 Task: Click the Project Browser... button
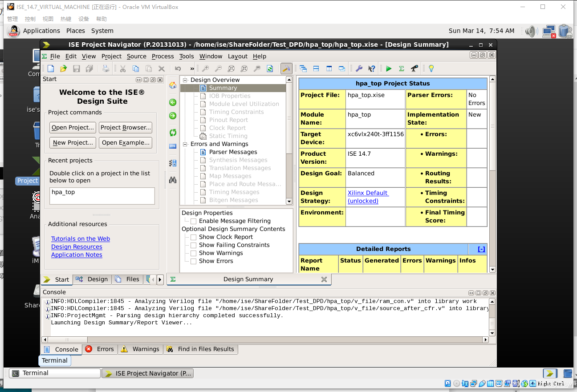pos(126,128)
